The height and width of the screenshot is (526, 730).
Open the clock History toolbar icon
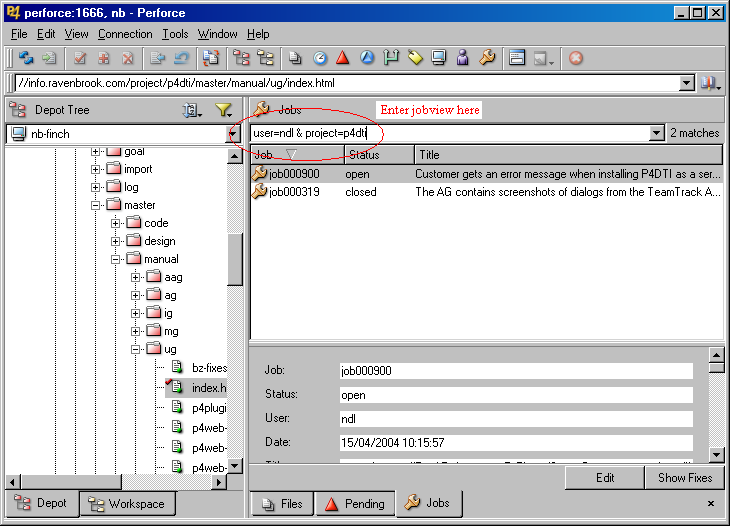tap(319, 58)
